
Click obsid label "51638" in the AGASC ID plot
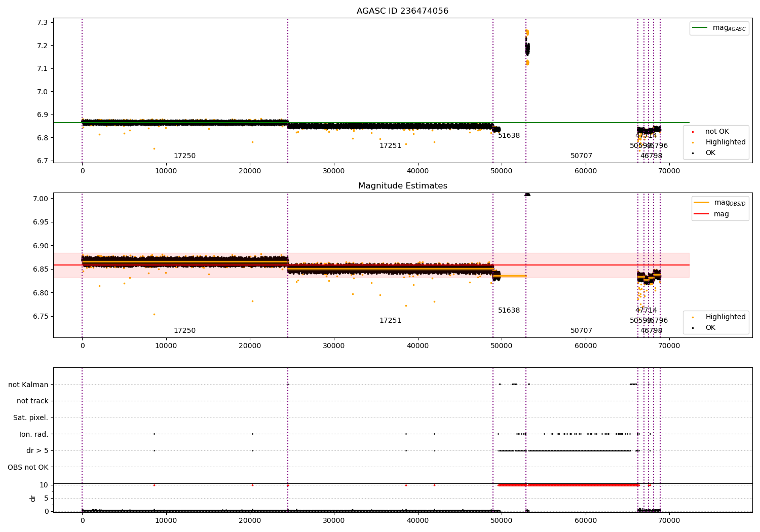click(509, 136)
